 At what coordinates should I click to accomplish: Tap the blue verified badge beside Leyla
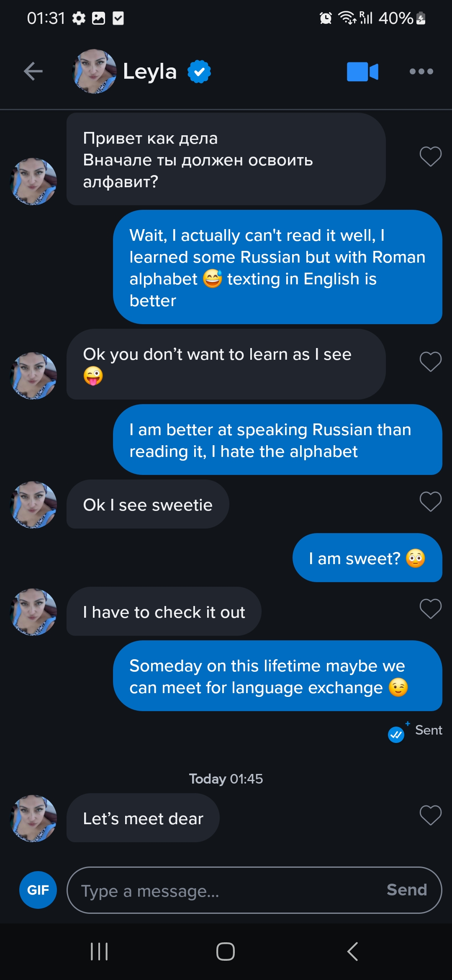199,72
